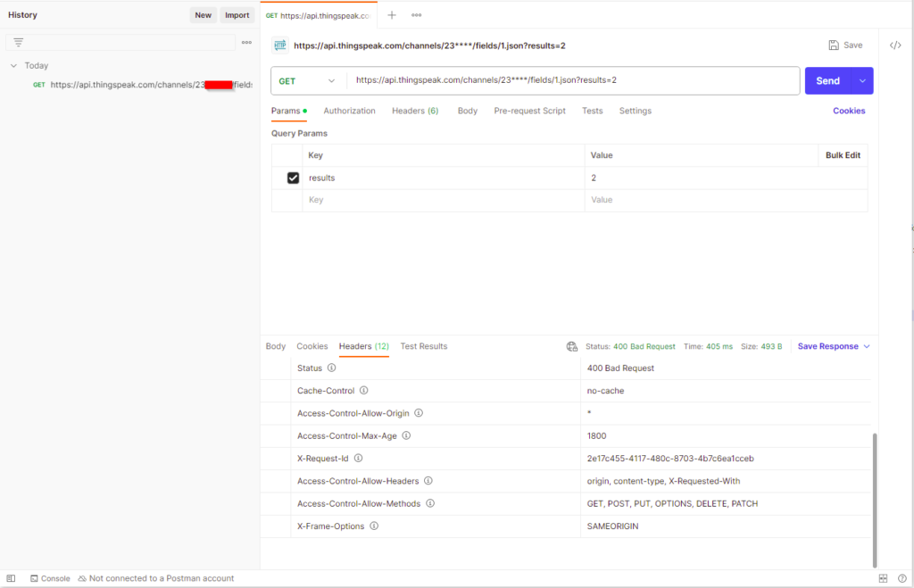Open tab options three-dot menu
914x588 pixels.
point(416,15)
